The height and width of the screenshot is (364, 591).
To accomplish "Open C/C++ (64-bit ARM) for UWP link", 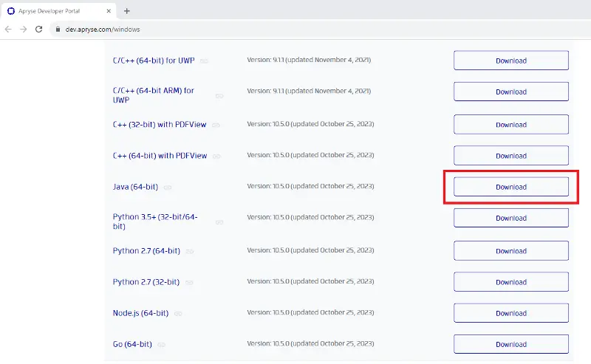I will (154, 95).
